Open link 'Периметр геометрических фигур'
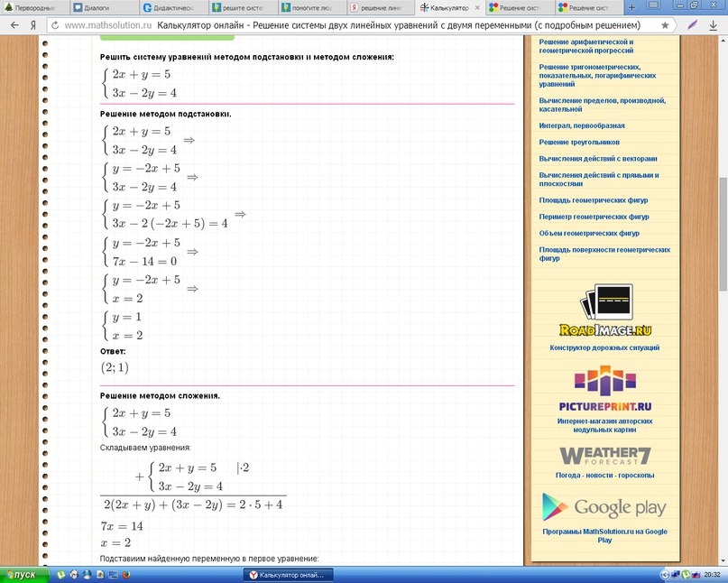Image resolution: width=728 pixels, height=583 pixels. tap(594, 217)
